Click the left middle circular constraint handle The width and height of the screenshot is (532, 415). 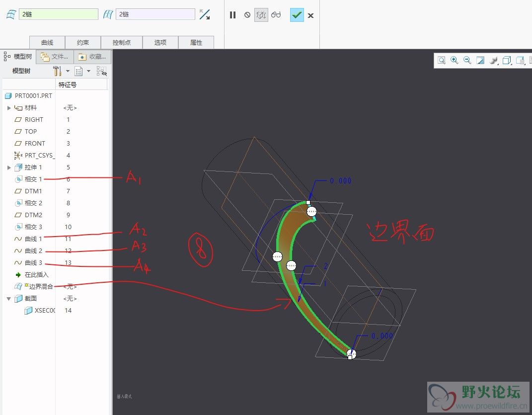tap(278, 256)
